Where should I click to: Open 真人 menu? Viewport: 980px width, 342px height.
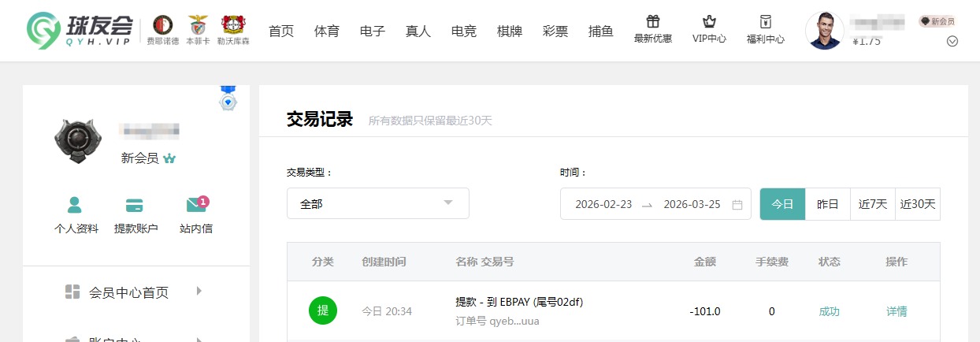[x=418, y=32]
